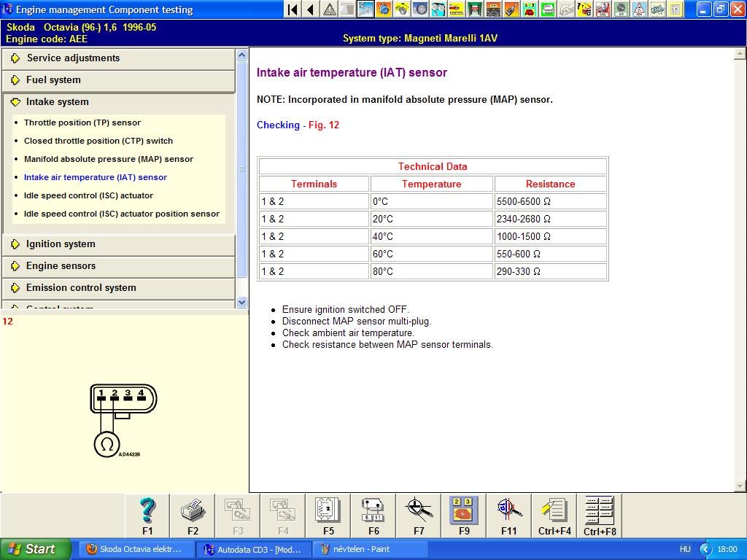Click the F7 magnifier gauge button
The width and height of the screenshot is (747, 560).
419,516
